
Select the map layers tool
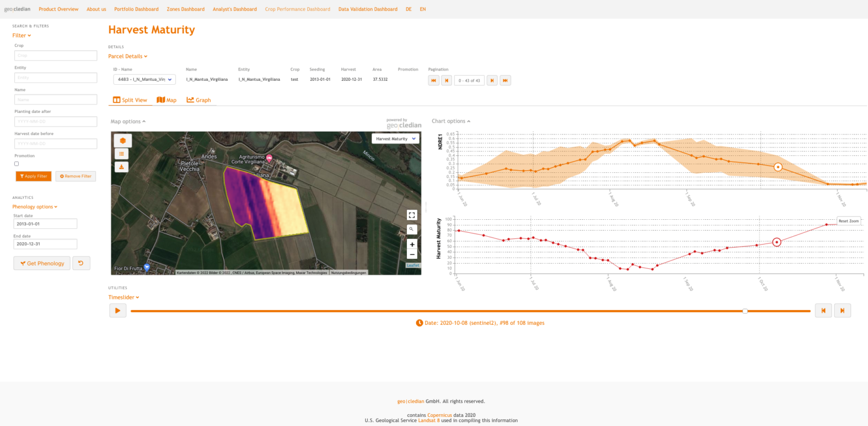coord(121,140)
